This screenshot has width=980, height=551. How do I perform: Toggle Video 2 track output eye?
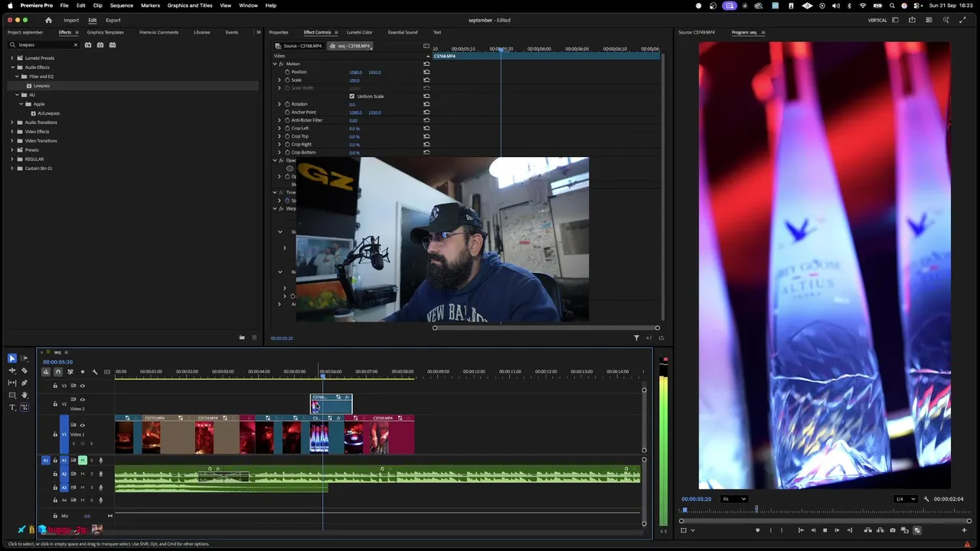(x=83, y=399)
